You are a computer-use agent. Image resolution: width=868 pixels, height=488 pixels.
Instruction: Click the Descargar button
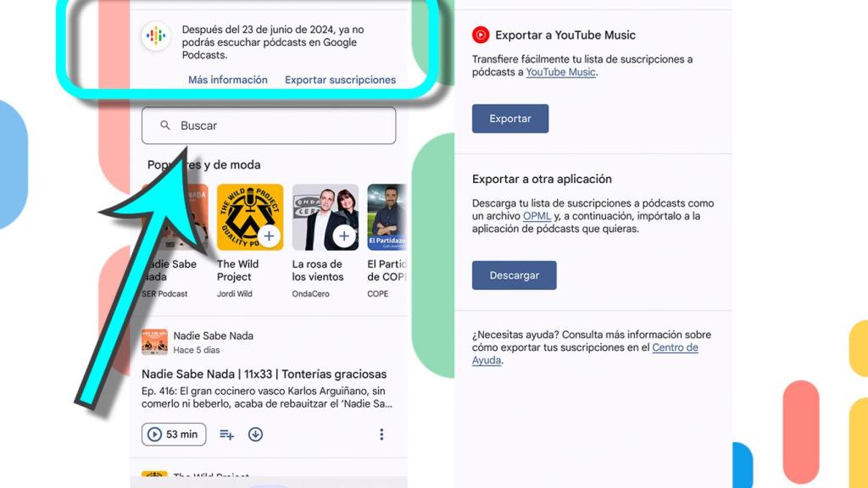(x=515, y=275)
